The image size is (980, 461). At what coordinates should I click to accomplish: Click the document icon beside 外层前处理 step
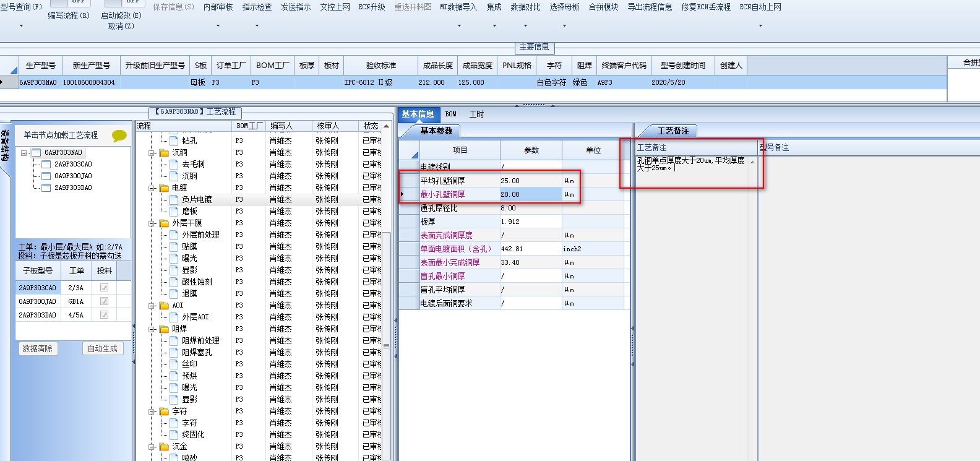[x=174, y=235]
